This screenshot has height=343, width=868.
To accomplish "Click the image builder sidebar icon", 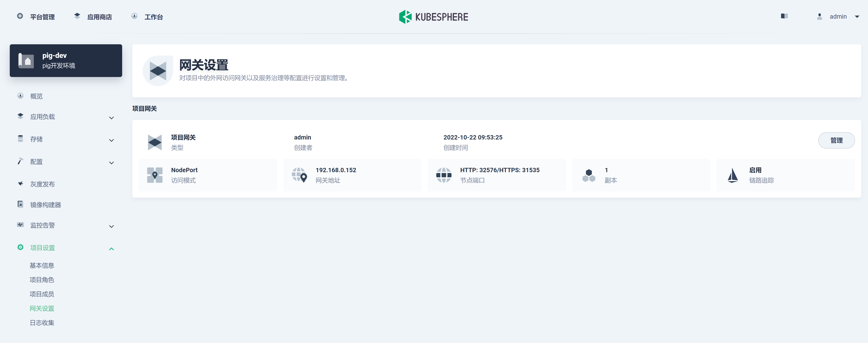I will point(21,204).
